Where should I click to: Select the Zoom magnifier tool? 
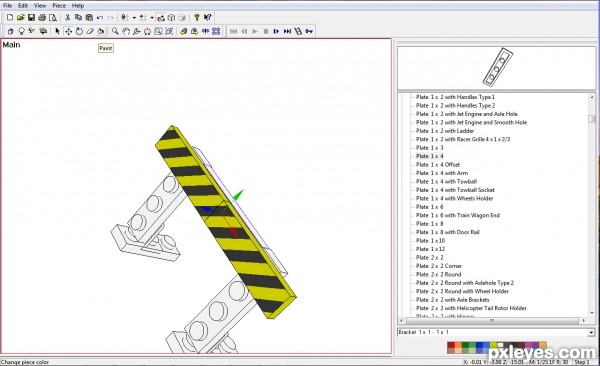pyautogui.click(x=115, y=31)
